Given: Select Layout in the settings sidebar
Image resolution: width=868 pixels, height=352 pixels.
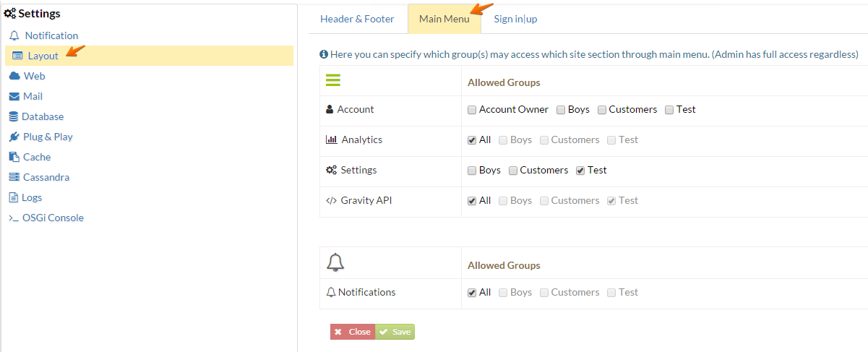Looking at the screenshot, I should coord(43,56).
